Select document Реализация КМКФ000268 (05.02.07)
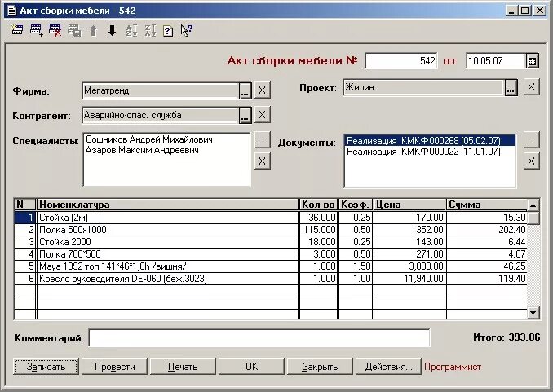Image resolution: width=553 pixels, height=392 pixels. tap(430, 141)
